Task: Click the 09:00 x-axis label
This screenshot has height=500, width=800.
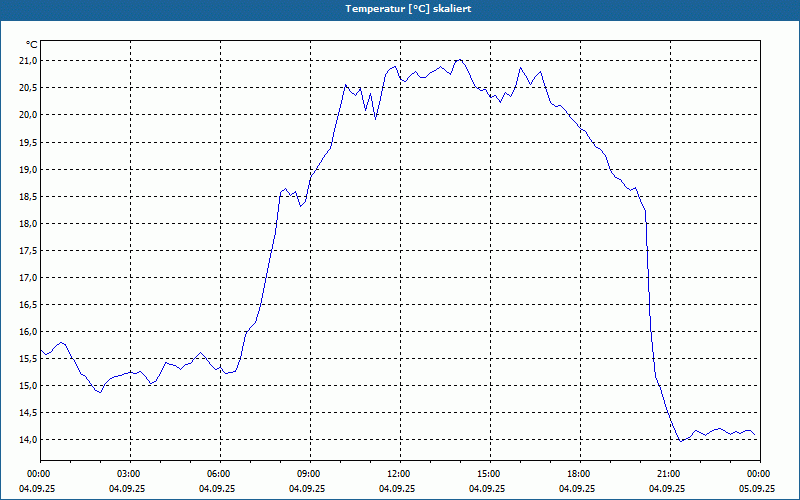Action: point(310,474)
